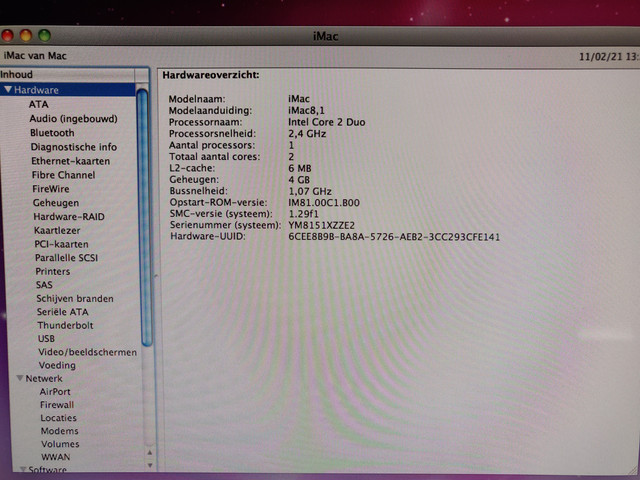Click the sidebar scroll down arrow
This screenshot has height=480, width=640.
(150, 465)
